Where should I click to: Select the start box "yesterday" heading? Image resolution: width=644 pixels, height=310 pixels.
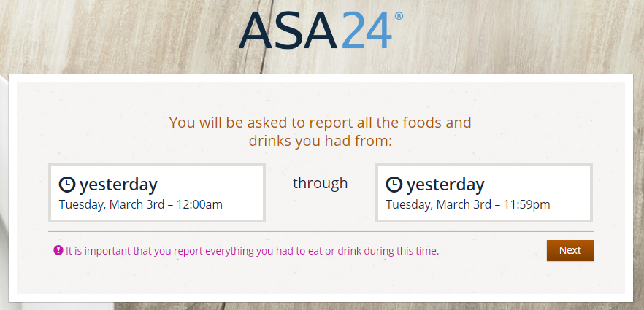click(118, 184)
